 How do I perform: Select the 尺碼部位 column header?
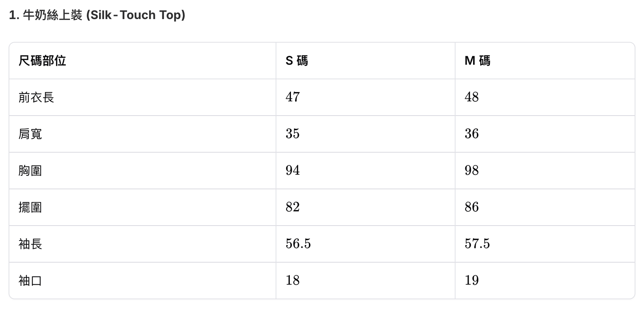click(42, 61)
